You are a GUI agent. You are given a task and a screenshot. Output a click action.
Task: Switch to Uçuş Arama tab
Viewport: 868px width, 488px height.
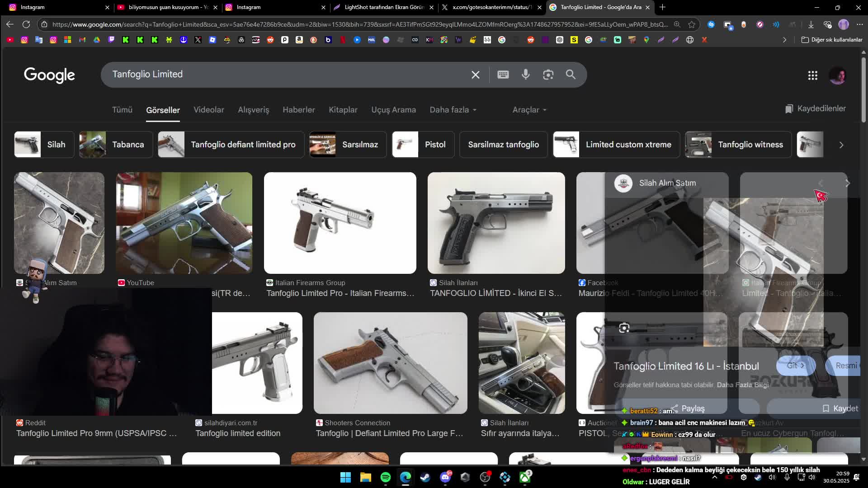tap(393, 110)
